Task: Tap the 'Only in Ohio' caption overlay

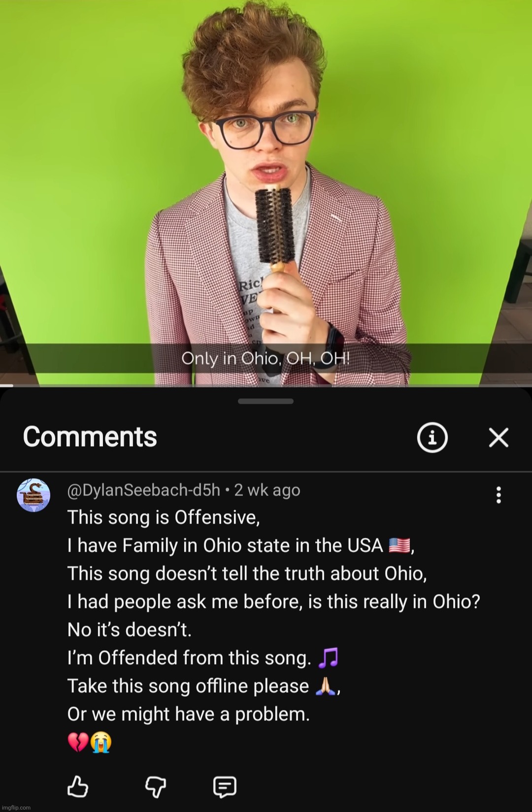Action: (x=266, y=358)
